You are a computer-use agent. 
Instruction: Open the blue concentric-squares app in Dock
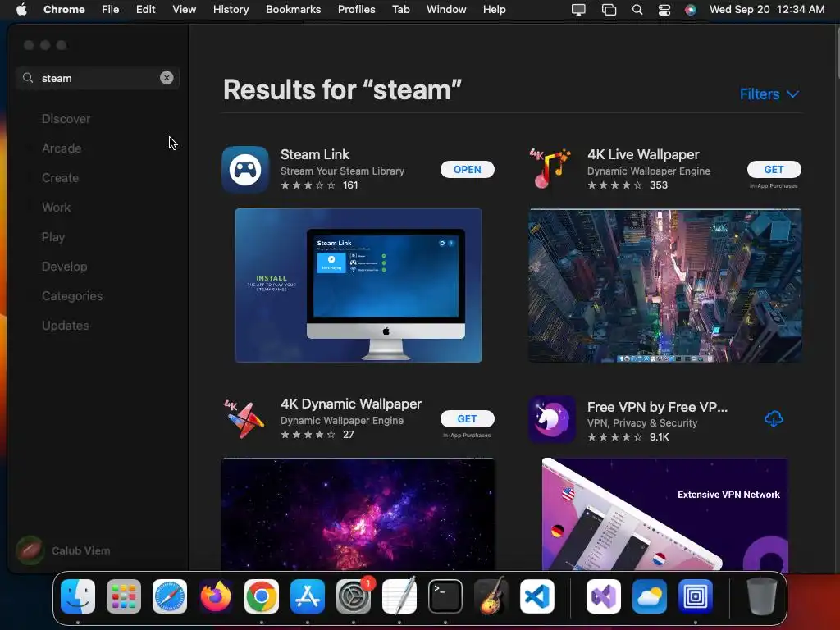pos(696,596)
